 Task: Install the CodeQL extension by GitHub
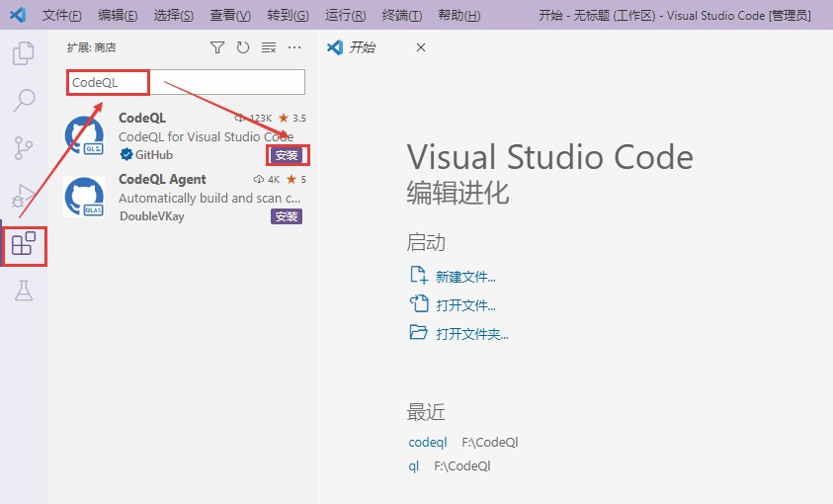(x=287, y=155)
